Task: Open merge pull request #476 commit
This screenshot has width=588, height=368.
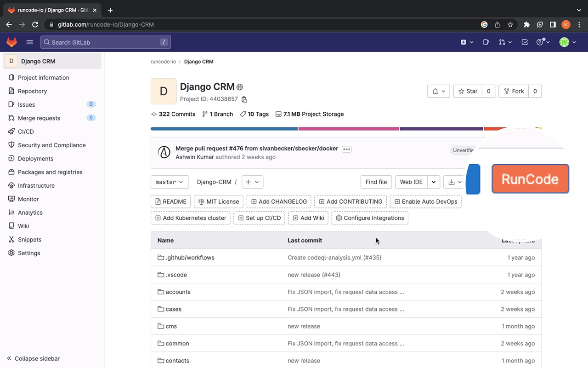Action: pos(257,148)
